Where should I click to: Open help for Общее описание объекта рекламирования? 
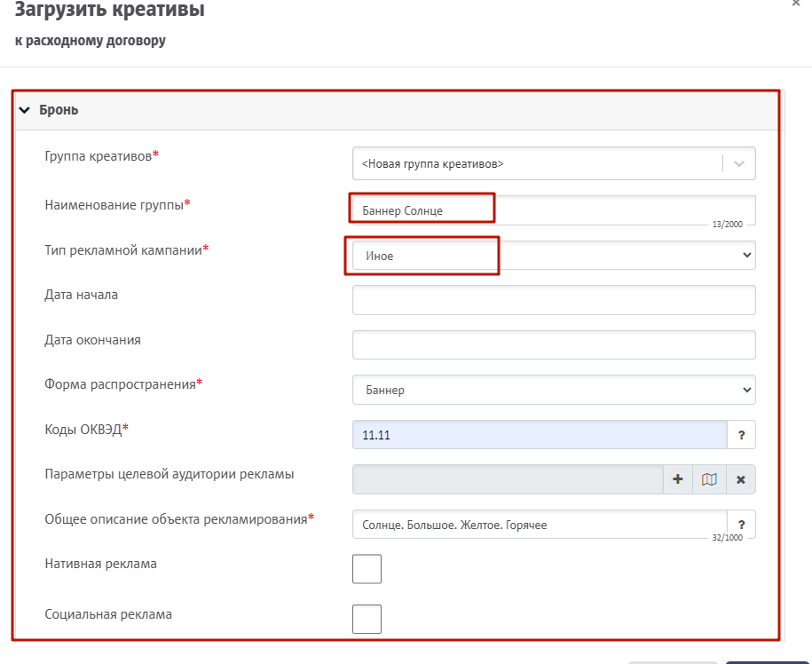click(x=741, y=525)
